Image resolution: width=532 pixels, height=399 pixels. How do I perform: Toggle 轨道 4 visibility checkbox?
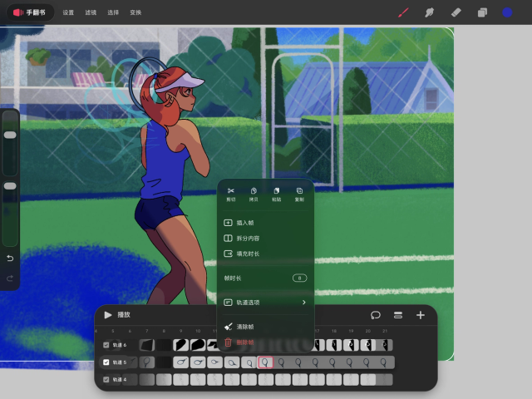[x=106, y=380]
